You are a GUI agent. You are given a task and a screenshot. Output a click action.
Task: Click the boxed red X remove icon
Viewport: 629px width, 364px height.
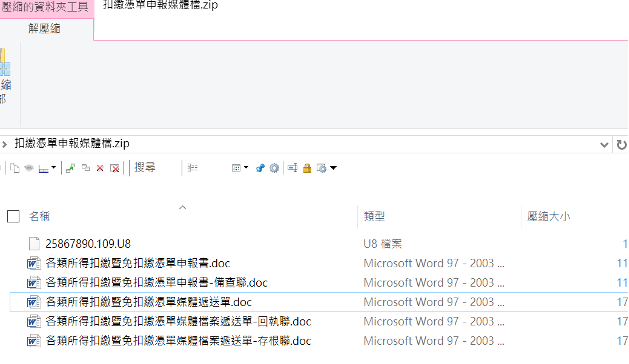click(x=115, y=169)
